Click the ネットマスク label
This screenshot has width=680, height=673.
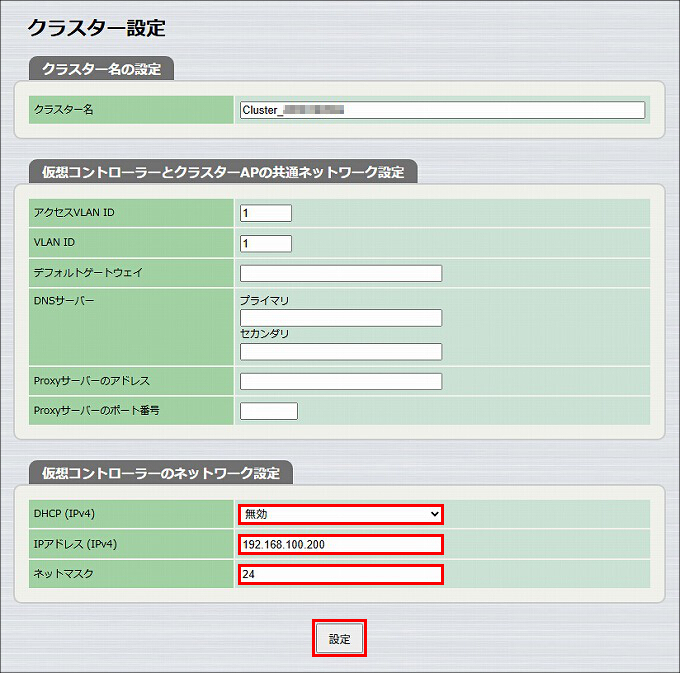pos(64,574)
